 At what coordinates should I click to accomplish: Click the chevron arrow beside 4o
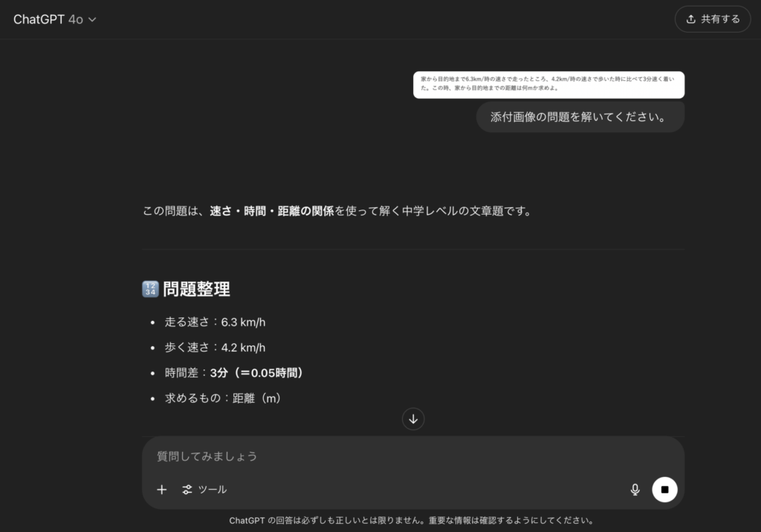tap(92, 20)
